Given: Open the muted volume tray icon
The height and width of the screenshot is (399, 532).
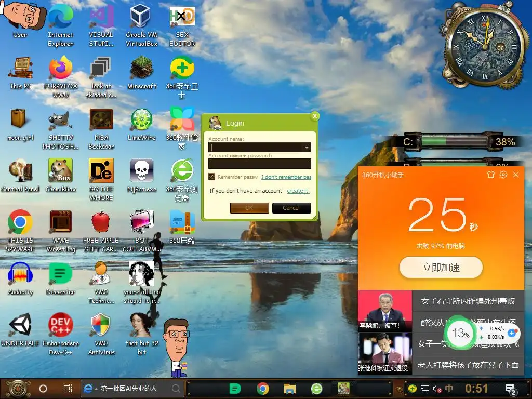Looking at the screenshot, I should (436, 389).
